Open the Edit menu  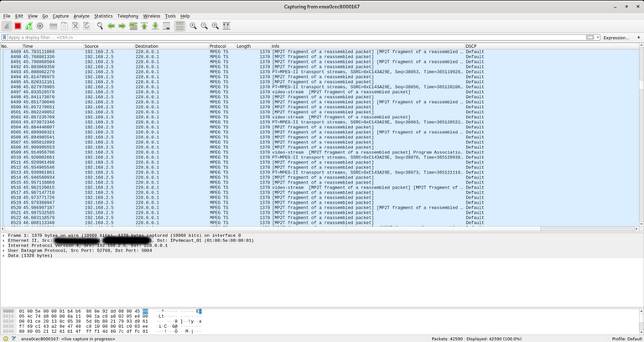pos(19,16)
